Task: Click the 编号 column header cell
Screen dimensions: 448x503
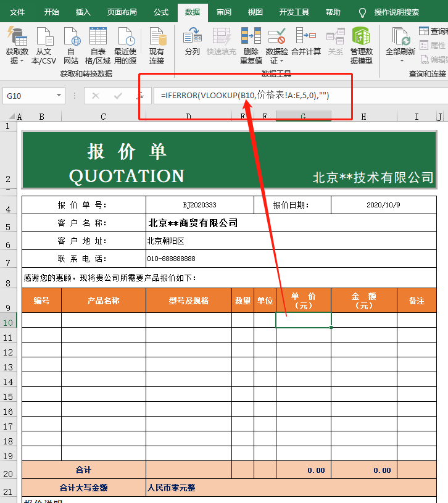Action: point(42,301)
